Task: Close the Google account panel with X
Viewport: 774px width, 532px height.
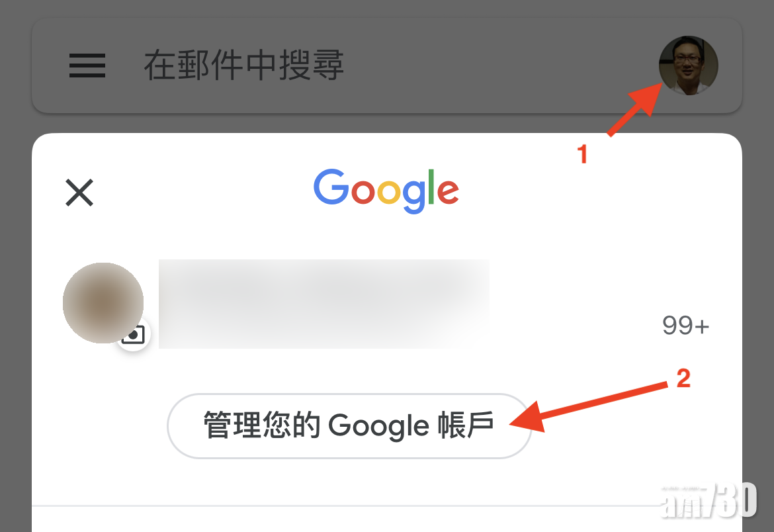Action: click(x=79, y=193)
